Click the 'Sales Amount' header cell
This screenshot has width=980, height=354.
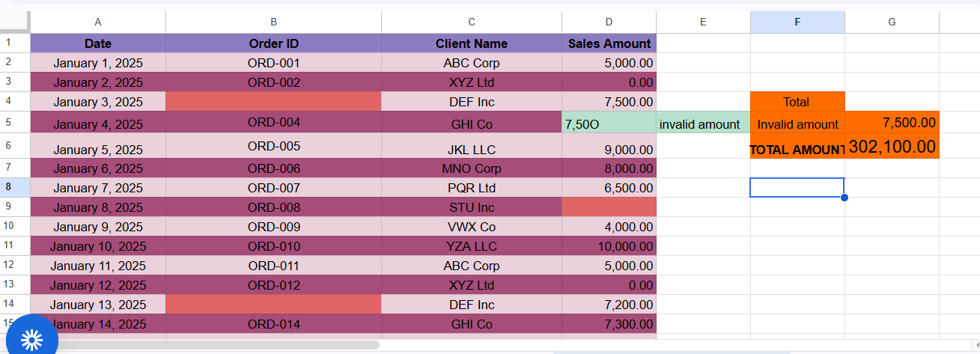point(609,43)
